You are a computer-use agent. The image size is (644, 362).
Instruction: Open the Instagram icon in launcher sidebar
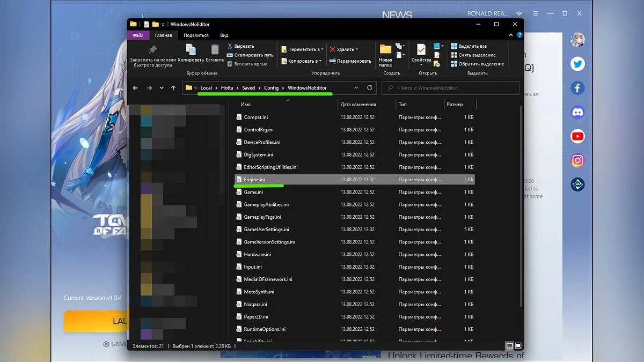(577, 160)
